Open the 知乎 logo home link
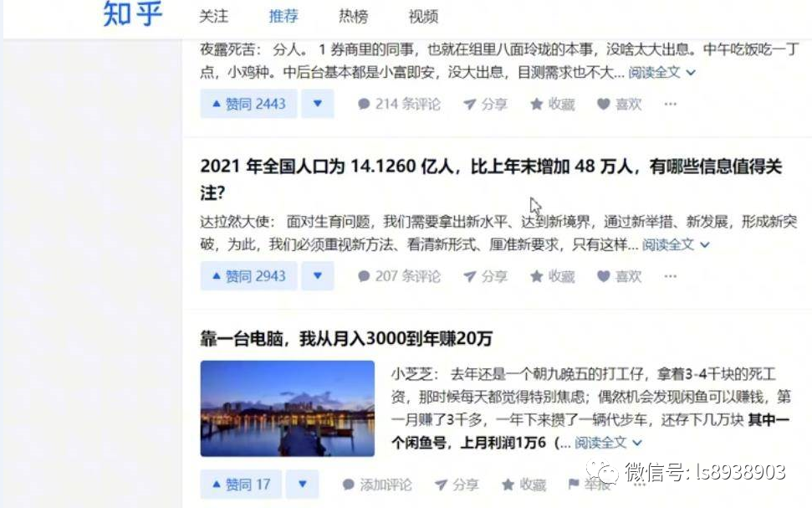Screen dimensions: 812x508 click(x=133, y=13)
